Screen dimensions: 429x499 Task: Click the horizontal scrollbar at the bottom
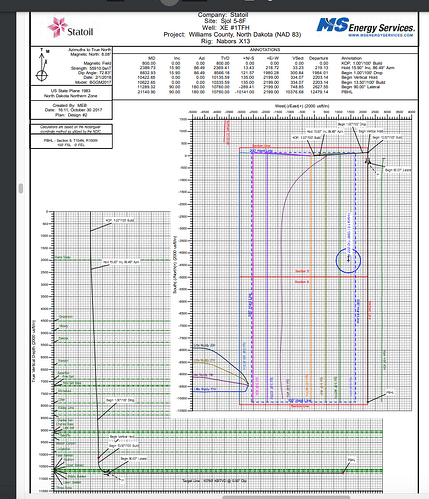coord(286,497)
